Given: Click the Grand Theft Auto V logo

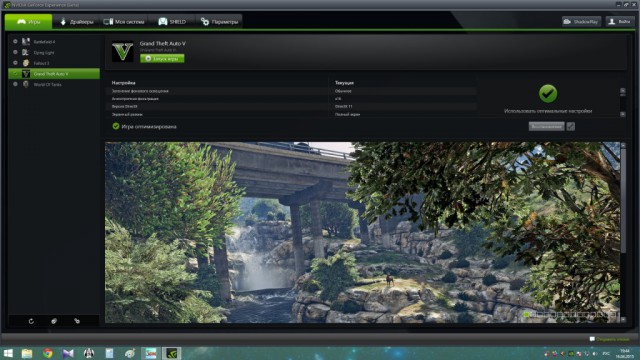Looking at the screenshot, I should [122, 51].
